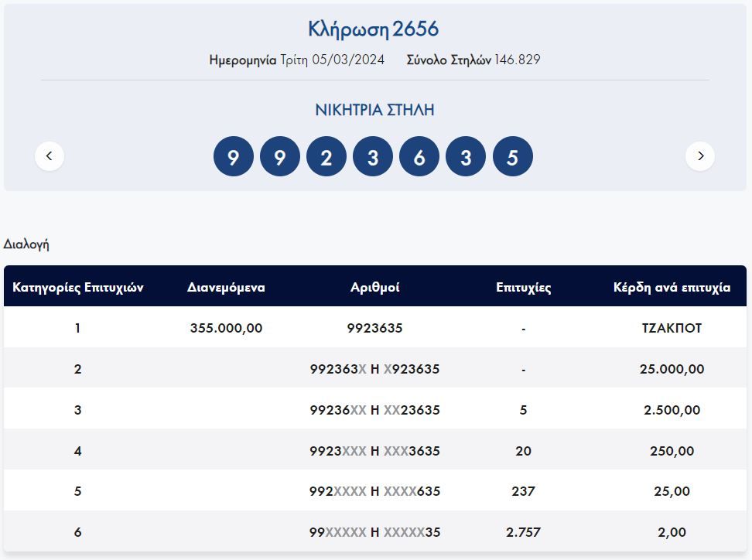Click the first winning ball in the row

(234, 157)
